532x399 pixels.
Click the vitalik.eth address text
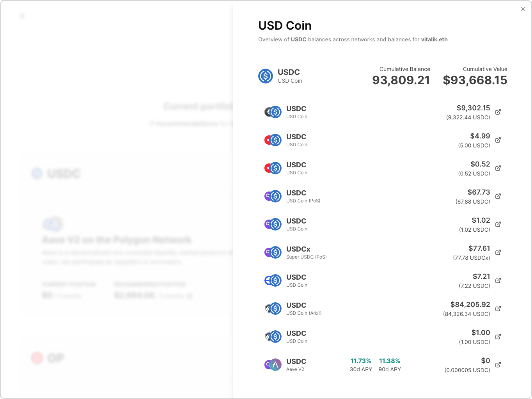[x=434, y=39]
